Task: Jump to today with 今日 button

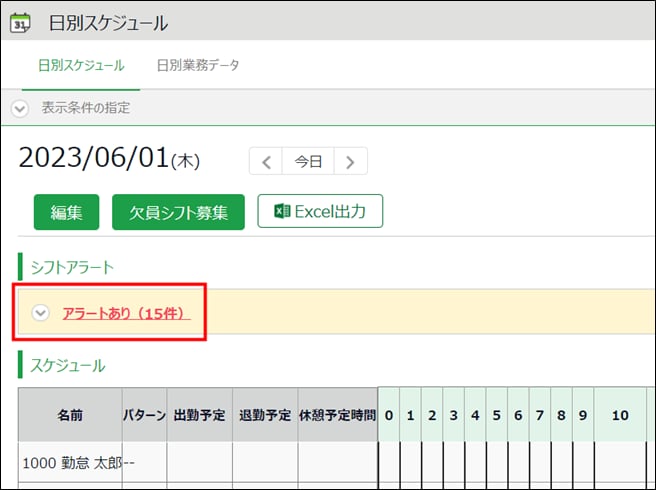Action: (308, 161)
